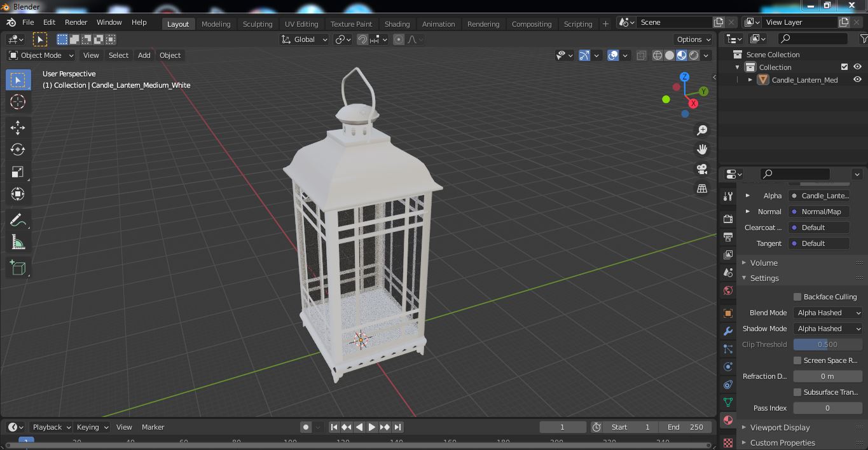Click the Zoom view magnifier icon
The width and height of the screenshot is (868, 450).
pos(702,130)
